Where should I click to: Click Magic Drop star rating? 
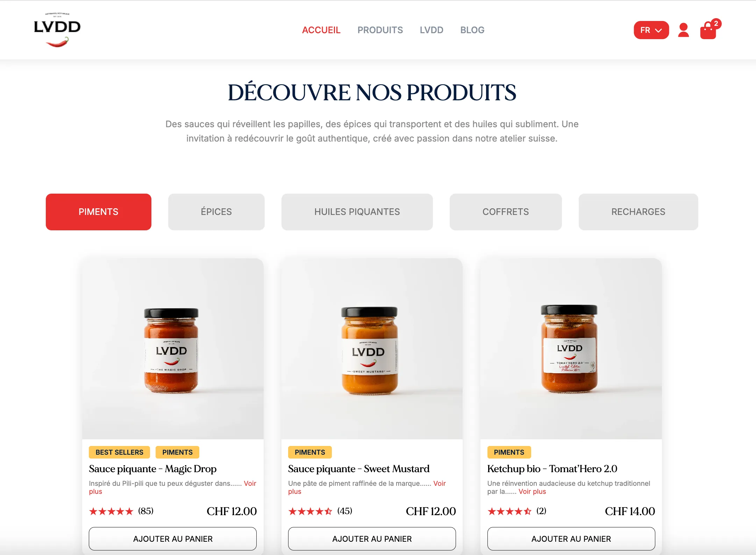pos(111,511)
